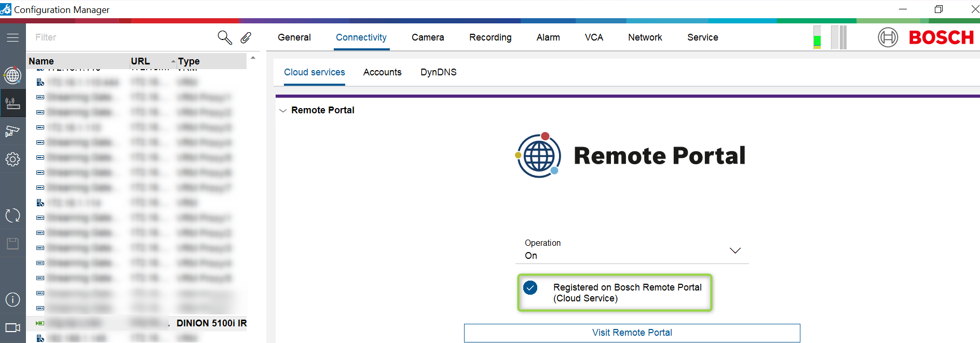Switch to the General tab
This screenshot has height=343, width=980.
tap(294, 37)
